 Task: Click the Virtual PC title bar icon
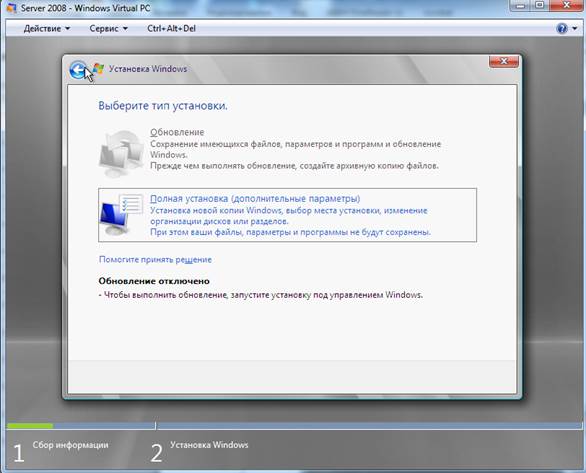11,8
